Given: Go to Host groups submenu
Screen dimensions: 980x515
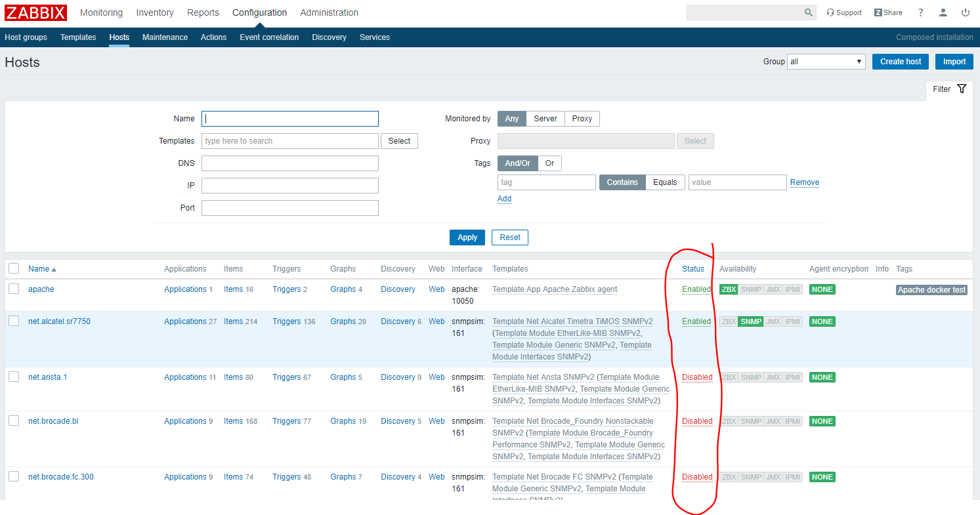Looking at the screenshot, I should 26,37.
